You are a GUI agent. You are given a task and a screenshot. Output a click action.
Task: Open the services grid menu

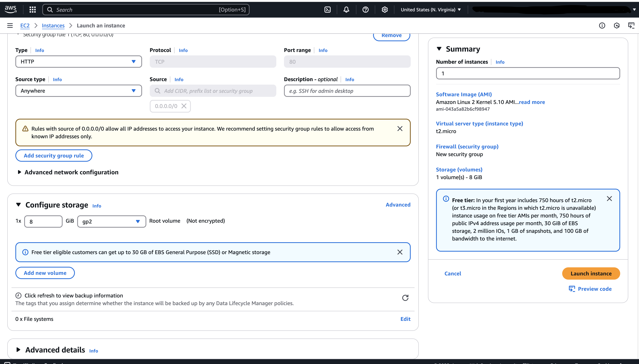click(32, 10)
